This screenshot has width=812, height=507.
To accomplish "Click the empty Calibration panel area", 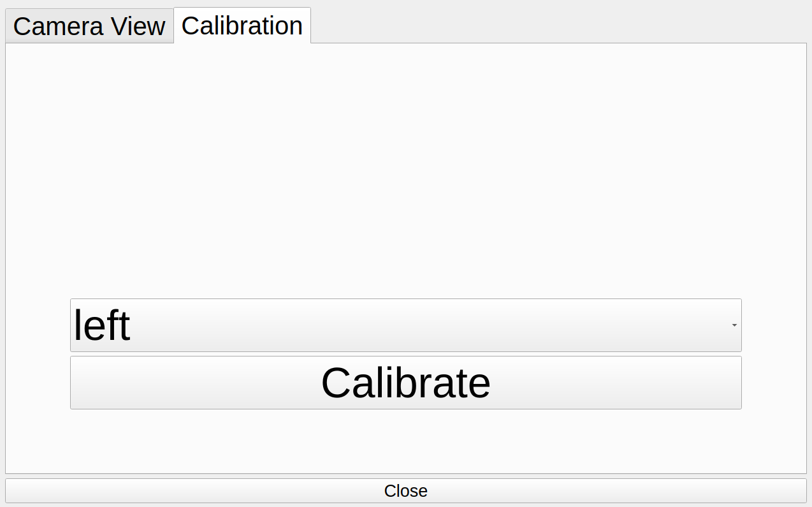I will pyautogui.click(x=406, y=159).
